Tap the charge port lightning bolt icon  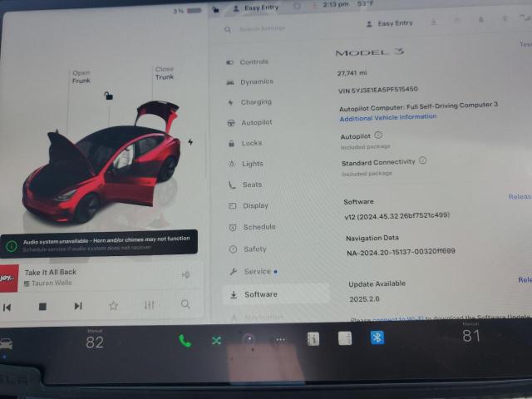coord(190,142)
